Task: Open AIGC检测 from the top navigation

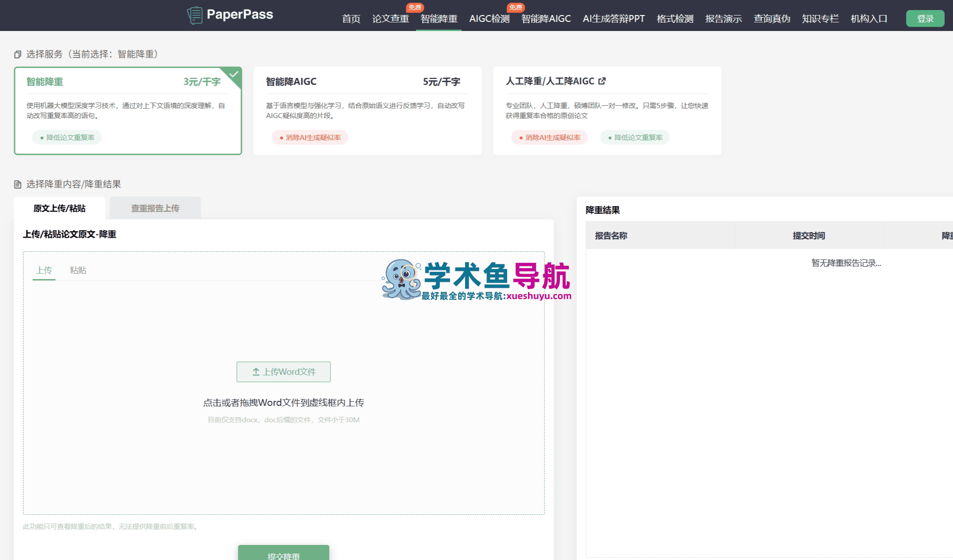Action: (489, 19)
